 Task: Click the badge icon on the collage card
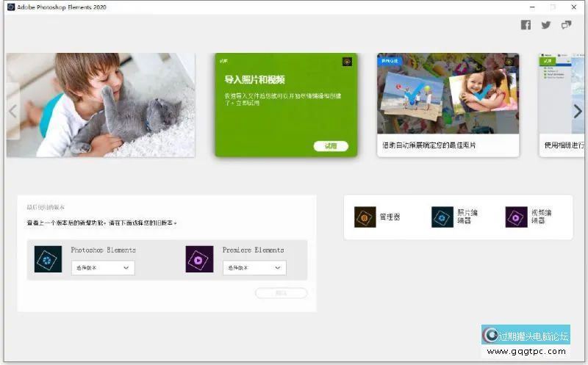click(x=509, y=62)
